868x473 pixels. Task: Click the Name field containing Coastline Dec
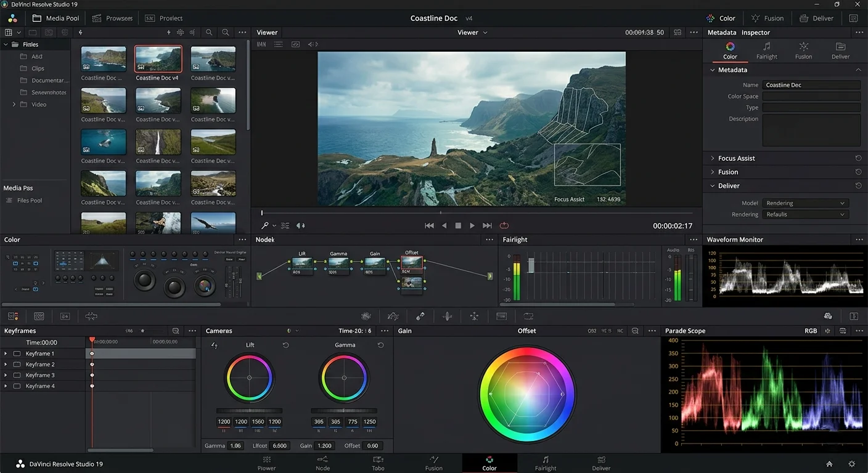[811, 85]
